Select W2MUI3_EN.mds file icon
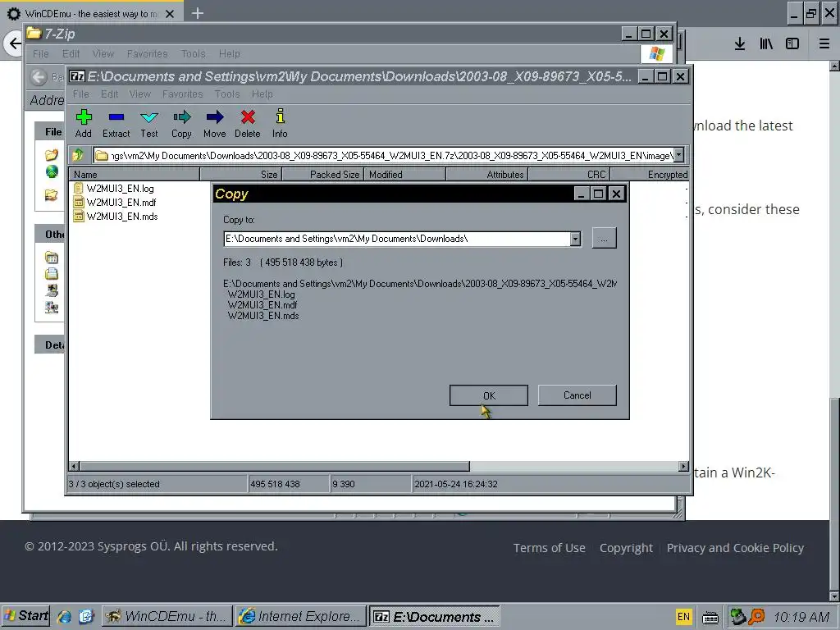Screen dimensions: 840x630 pyautogui.click(x=79, y=217)
